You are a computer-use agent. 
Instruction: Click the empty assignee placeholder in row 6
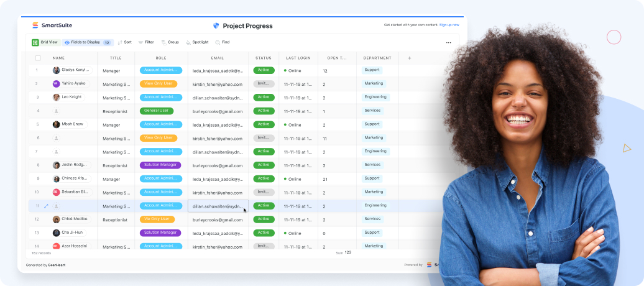click(57, 138)
